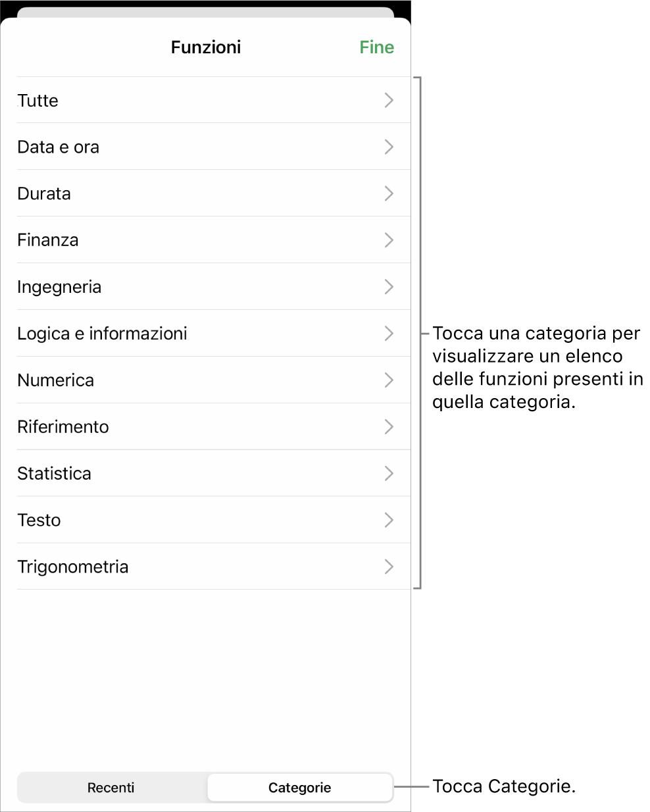650x812 pixels.
Task: Select the Tutte functions category
Action: pyautogui.click(x=38, y=101)
